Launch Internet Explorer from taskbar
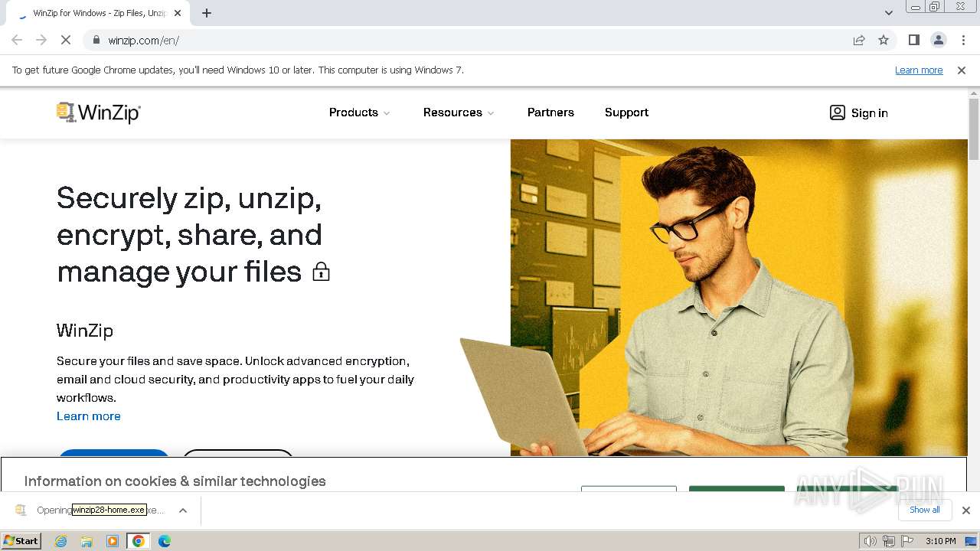This screenshot has height=551, width=980. click(61, 541)
